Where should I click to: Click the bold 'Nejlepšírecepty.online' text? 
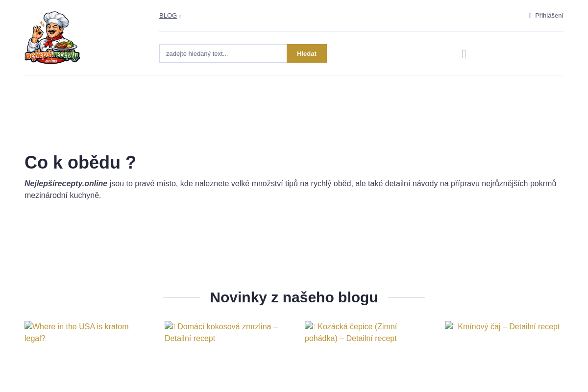pos(66,183)
